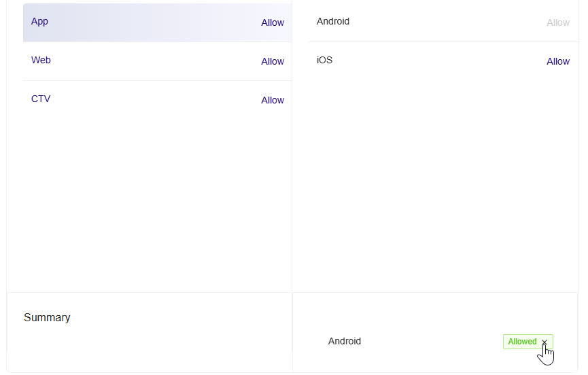Select the CTV category row
The image size is (588, 375).
158,99
